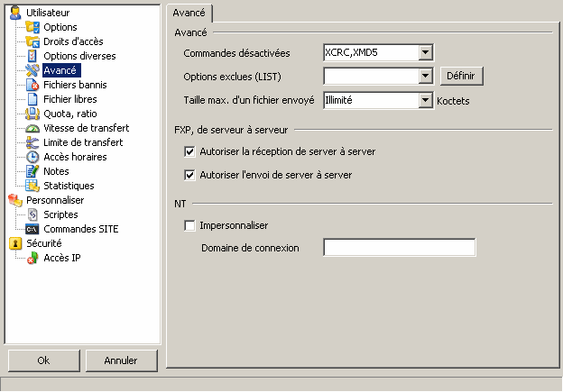Expand the Options exclues (LIST) dropdown
The width and height of the screenshot is (563, 392).
tap(427, 77)
